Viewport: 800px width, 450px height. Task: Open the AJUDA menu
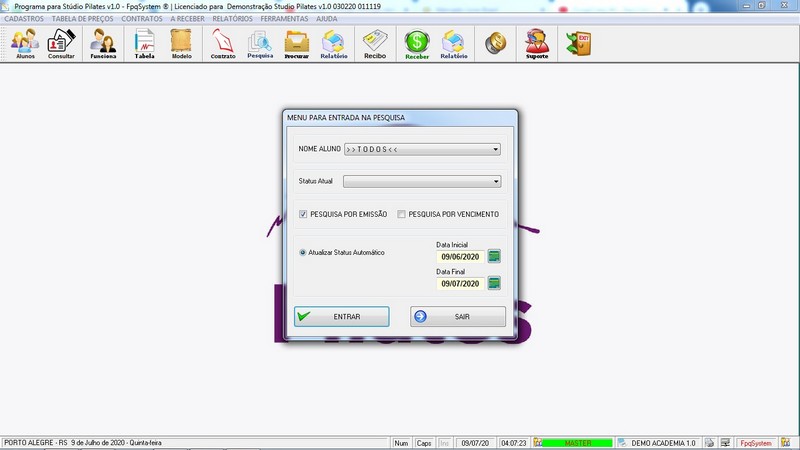click(x=327, y=19)
